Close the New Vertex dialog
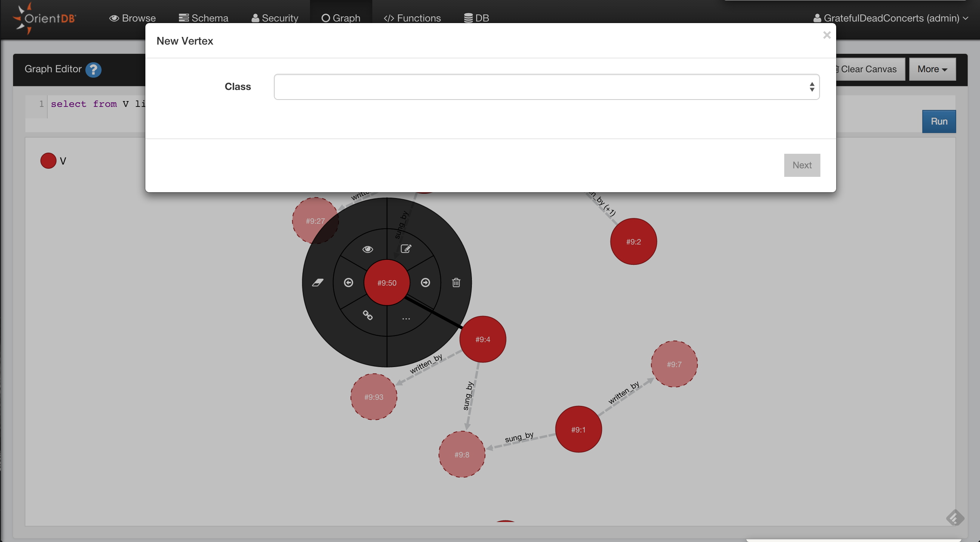The image size is (980, 542). pyautogui.click(x=827, y=35)
